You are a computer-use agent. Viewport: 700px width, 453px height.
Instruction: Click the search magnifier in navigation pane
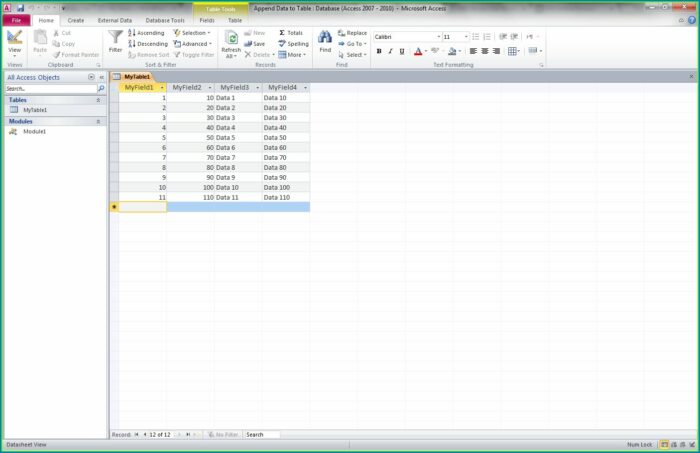101,88
